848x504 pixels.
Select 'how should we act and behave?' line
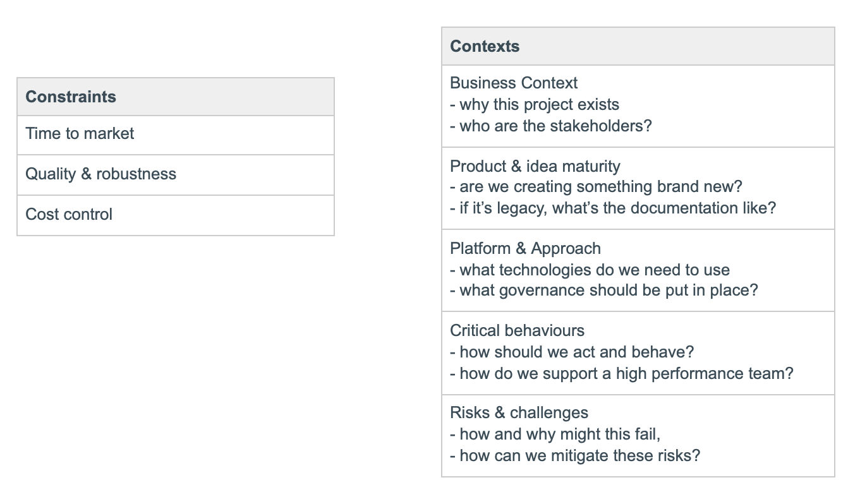[x=572, y=352]
